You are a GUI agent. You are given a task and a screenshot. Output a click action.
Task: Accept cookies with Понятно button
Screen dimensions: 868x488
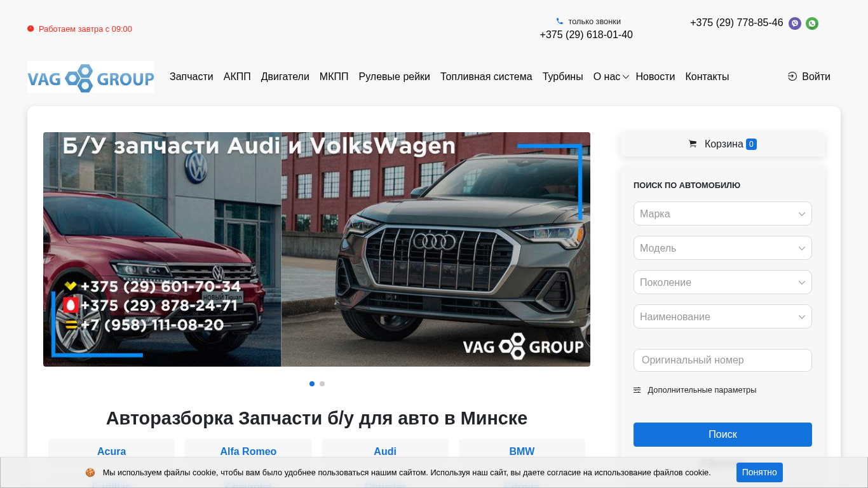click(x=759, y=473)
